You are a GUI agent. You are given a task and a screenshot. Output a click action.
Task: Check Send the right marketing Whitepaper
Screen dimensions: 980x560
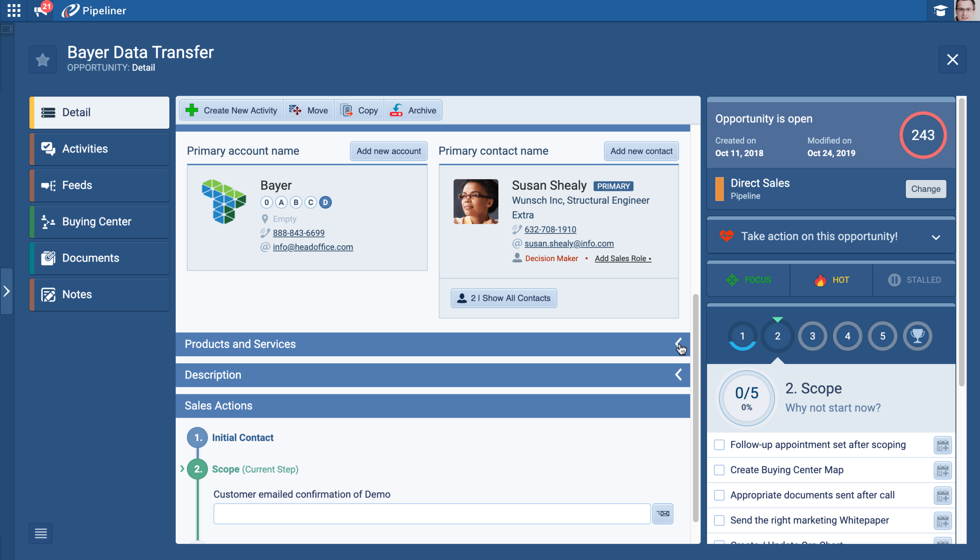pos(719,521)
